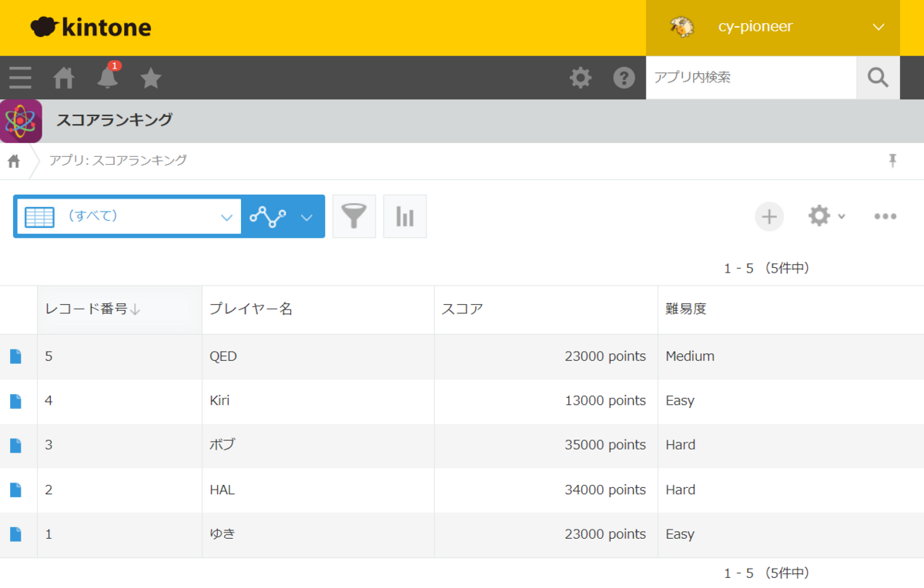This screenshot has height=588, width=924.
Task: Click the breadcrumb home icon
Action: coord(14,161)
